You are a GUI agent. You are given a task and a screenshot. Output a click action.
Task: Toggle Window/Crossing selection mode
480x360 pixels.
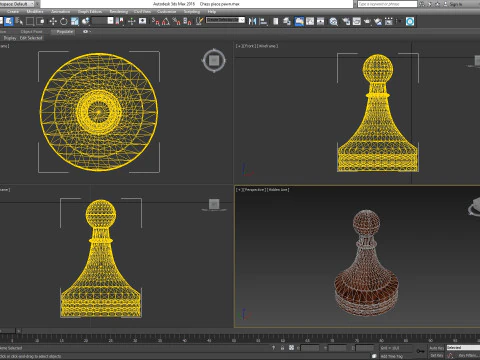(41, 21)
